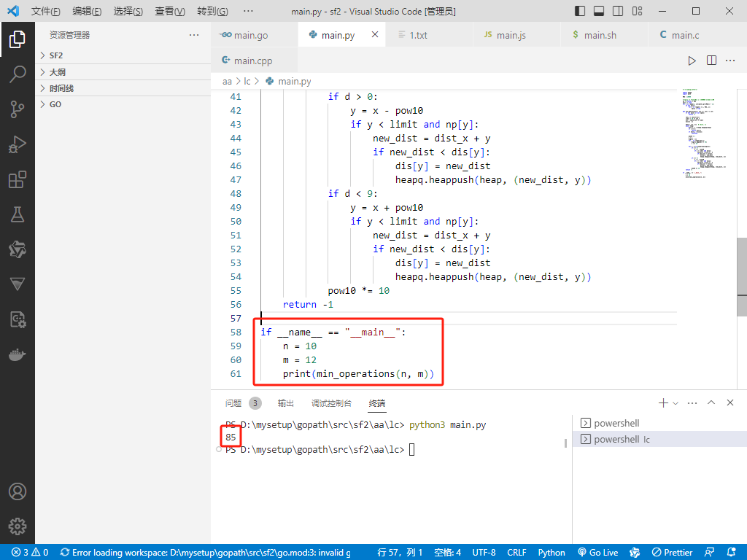Image resolution: width=747 pixels, height=560 pixels.
Task: Click the Prettier status item
Action: tap(672, 552)
